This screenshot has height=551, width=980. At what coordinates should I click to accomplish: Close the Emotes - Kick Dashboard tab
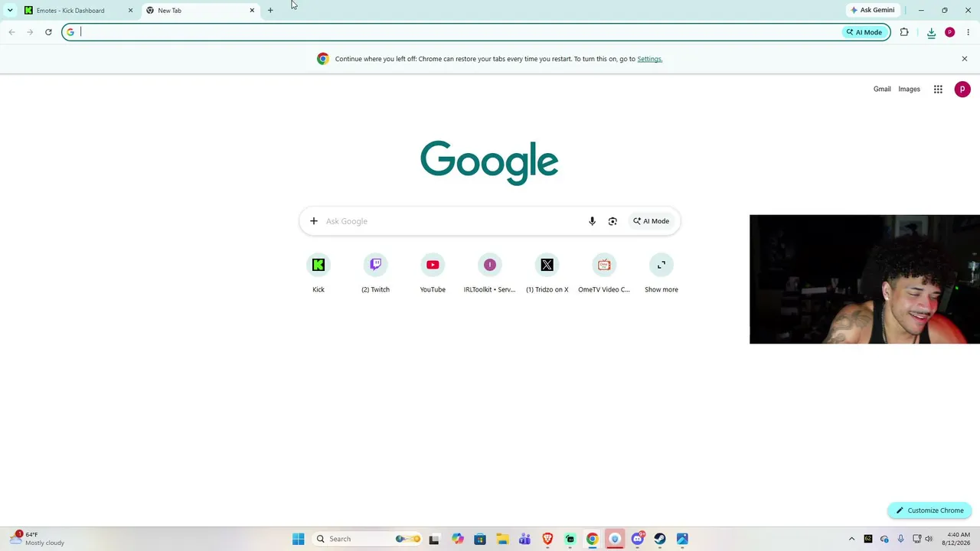130,11
